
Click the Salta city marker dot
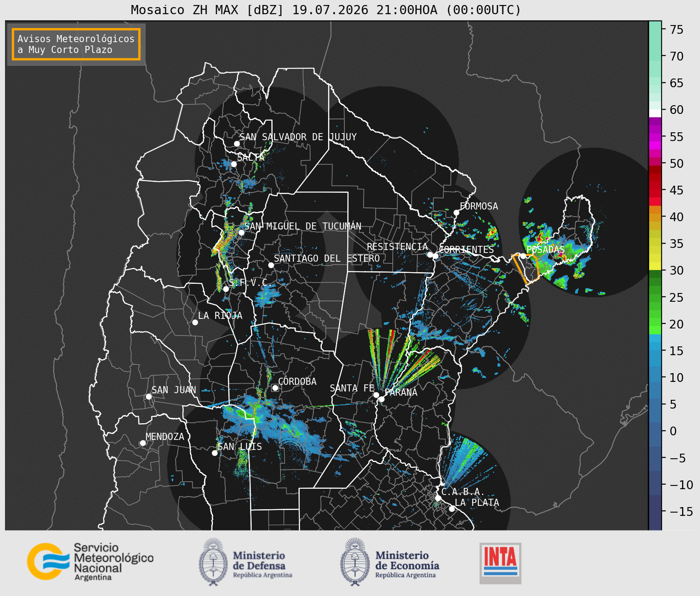point(234,164)
